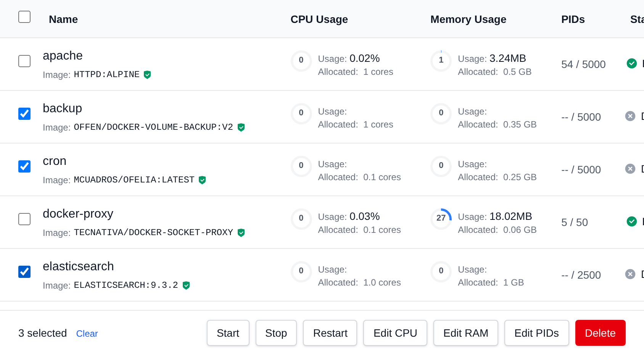Click the CPU Usage column header

click(319, 19)
